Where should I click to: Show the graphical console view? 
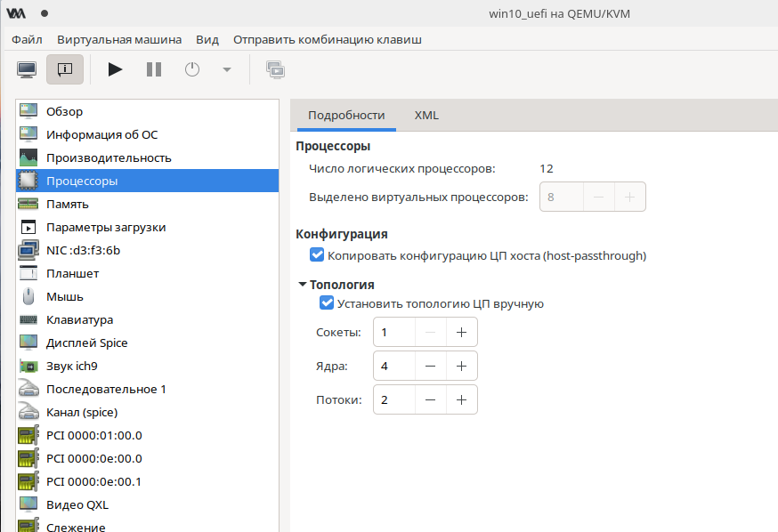pyautogui.click(x=27, y=69)
